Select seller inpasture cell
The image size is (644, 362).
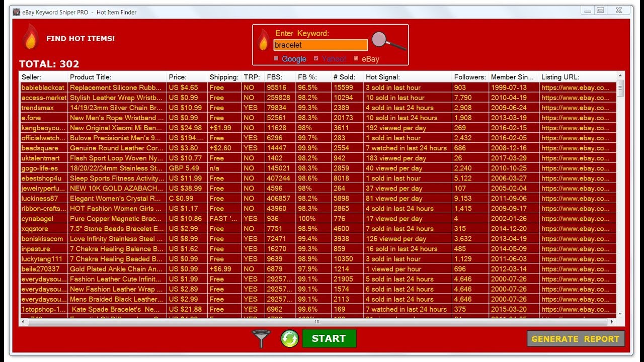[44, 248]
